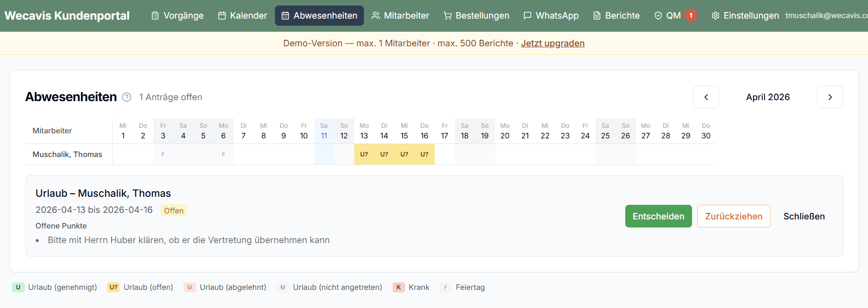Click the Do 30 day header

click(706, 131)
